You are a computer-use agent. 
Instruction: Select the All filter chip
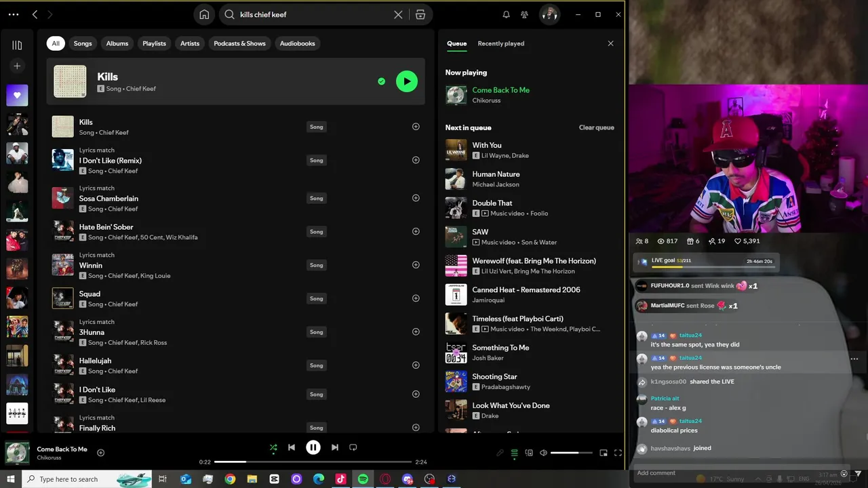pos(56,43)
